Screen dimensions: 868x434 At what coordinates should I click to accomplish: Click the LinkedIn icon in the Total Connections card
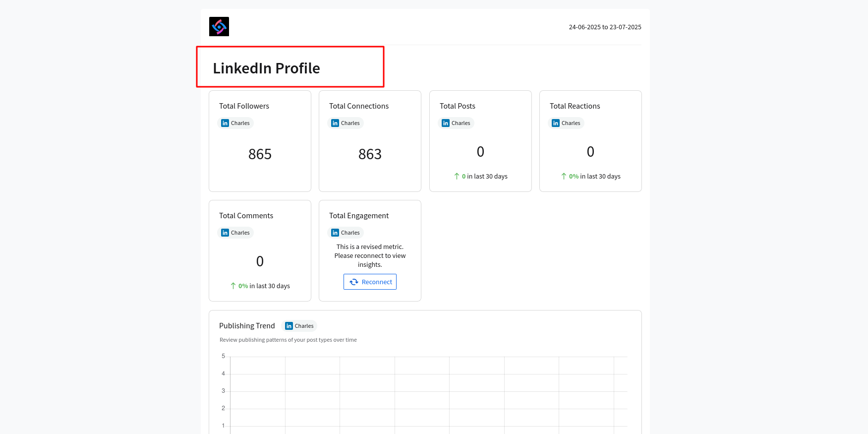335,123
